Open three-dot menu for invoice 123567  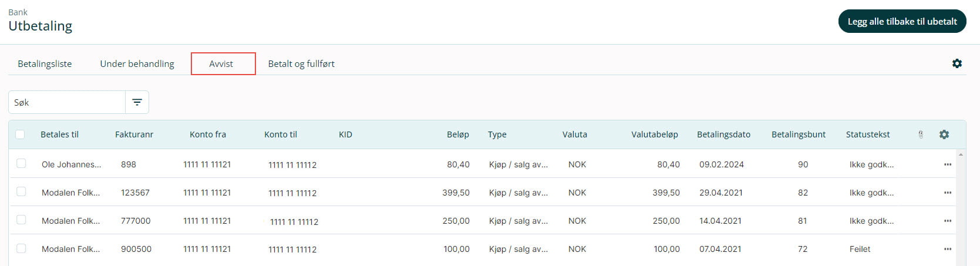947,193
